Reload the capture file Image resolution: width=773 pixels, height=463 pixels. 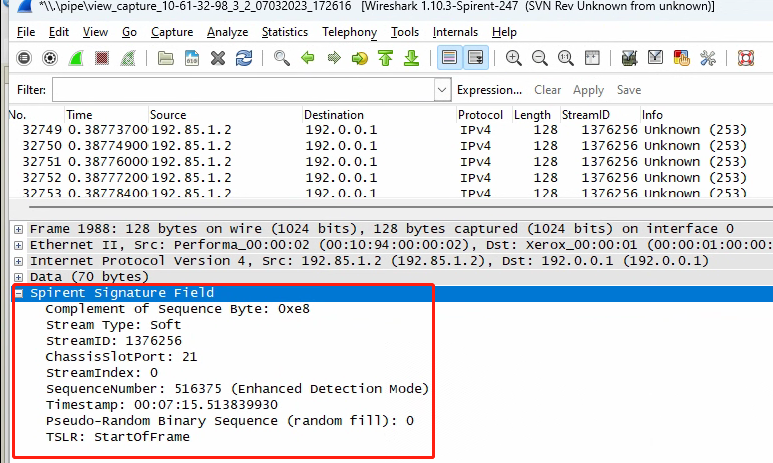pos(244,58)
